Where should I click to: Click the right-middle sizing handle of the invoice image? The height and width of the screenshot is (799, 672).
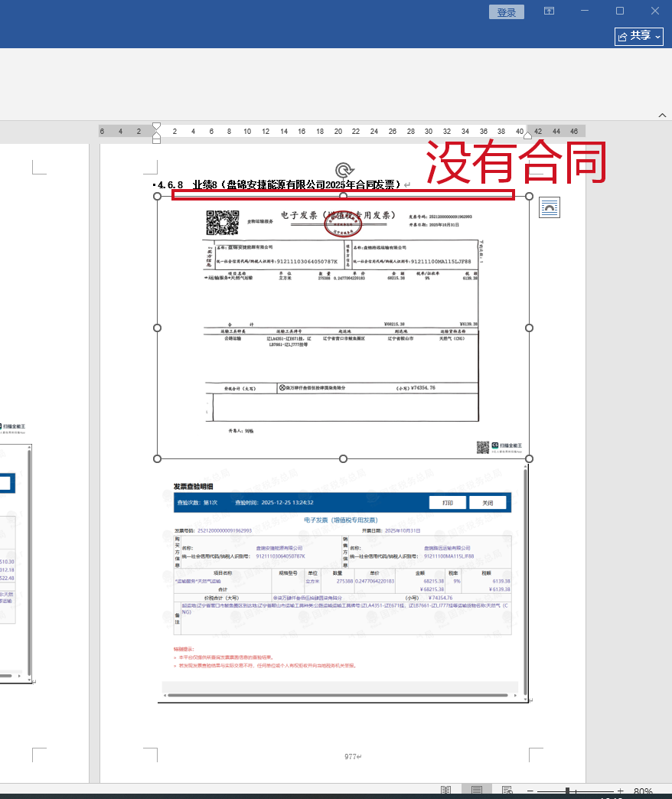[x=530, y=328]
